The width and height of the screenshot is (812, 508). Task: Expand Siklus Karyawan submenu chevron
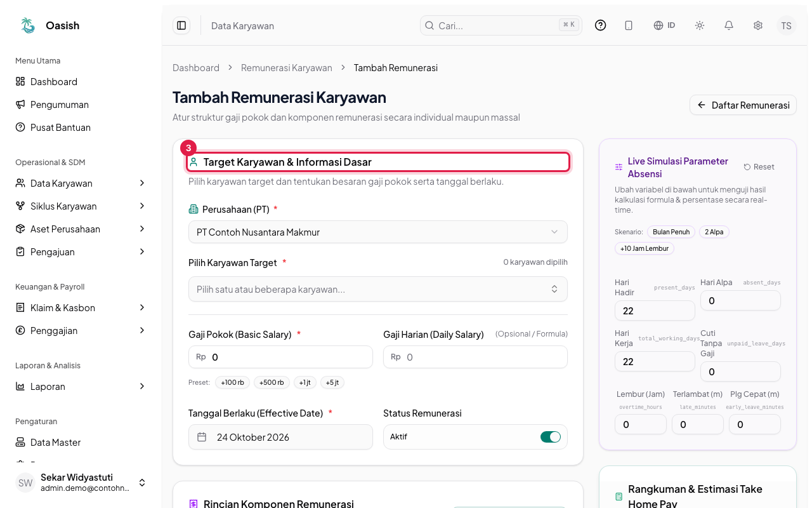pos(142,206)
